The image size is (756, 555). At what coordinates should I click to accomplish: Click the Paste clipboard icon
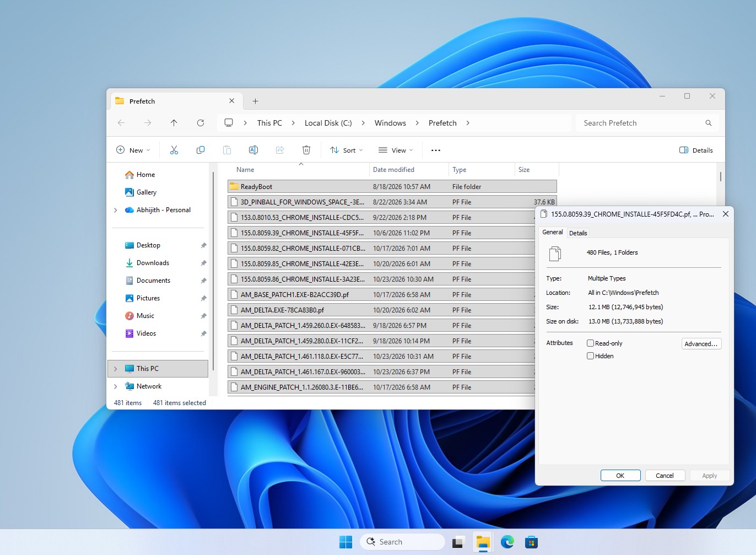click(227, 150)
